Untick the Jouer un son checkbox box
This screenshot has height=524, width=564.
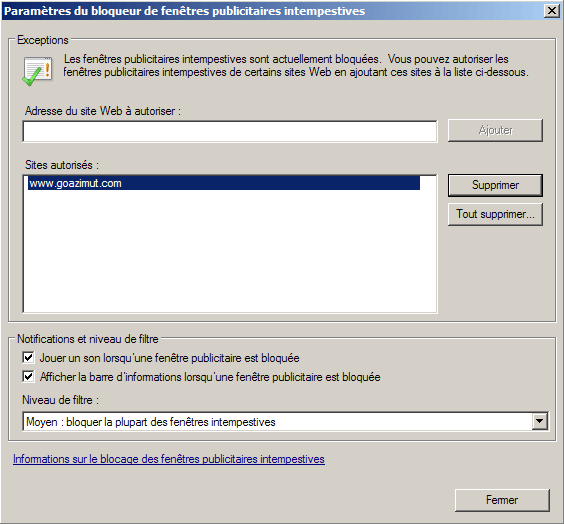pos(28,358)
